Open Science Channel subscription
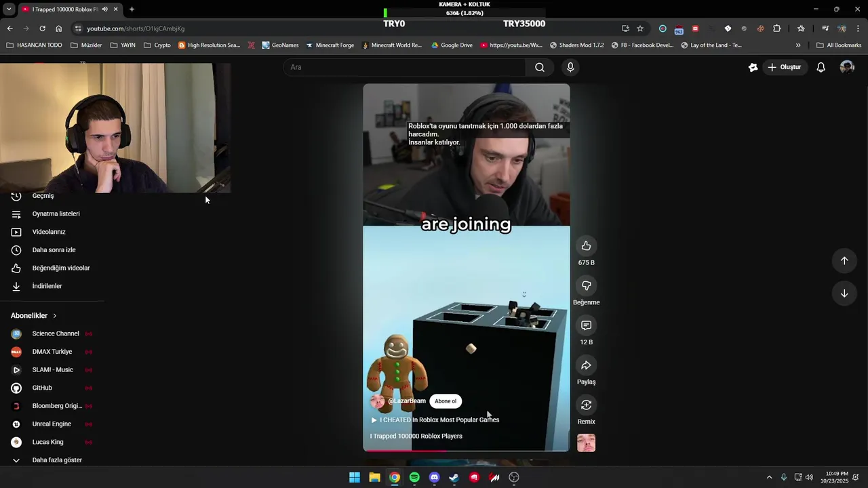 click(56, 333)
